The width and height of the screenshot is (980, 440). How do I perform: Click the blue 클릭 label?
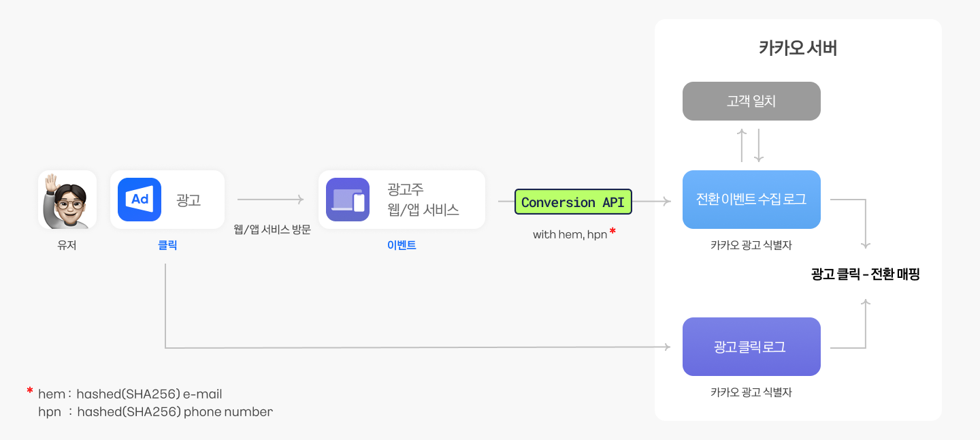click(167, 245)
